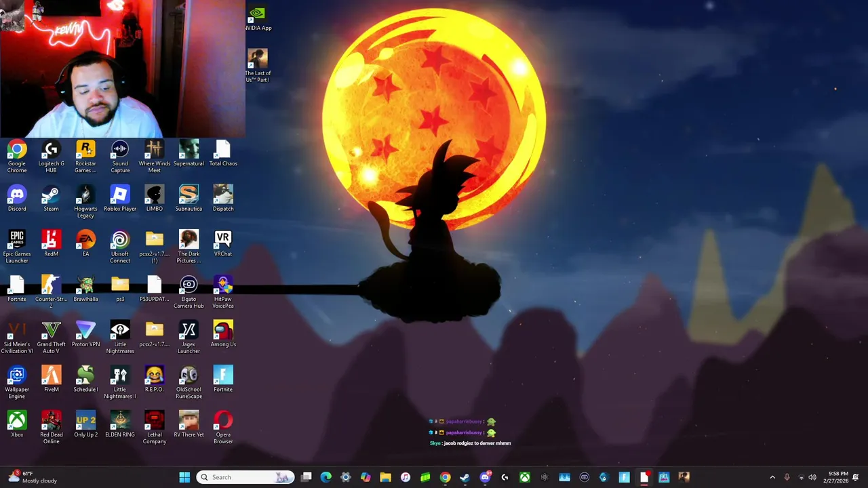868x488 pixels.
Task: Open the volume control in system tray
Action: (x=812, y=477)
